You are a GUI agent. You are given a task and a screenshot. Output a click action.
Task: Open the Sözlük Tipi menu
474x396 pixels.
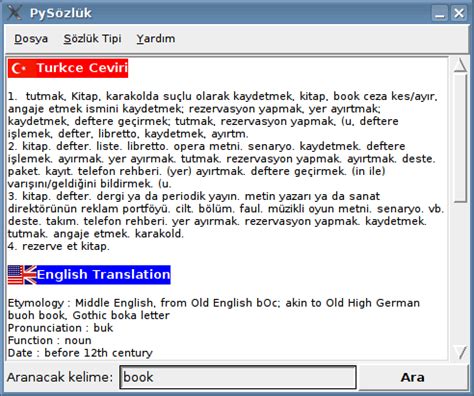point(92,39)
